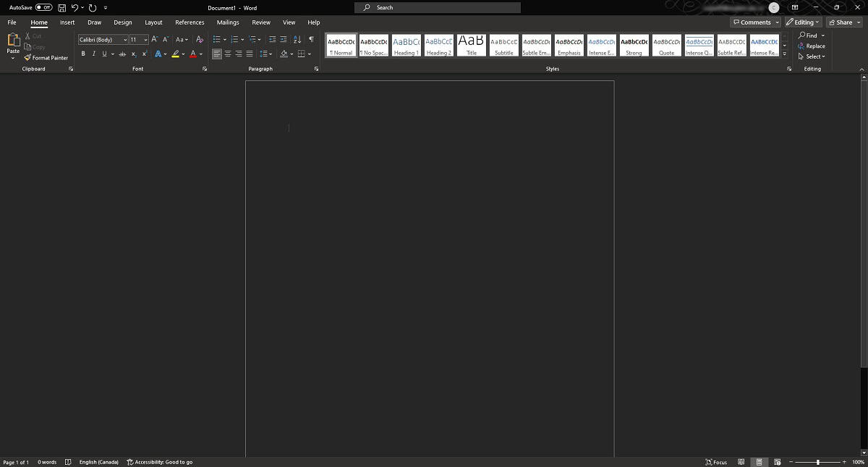Toggle bold formatting
The width and height of the screenshot is (868, 467).
point(83,54)
